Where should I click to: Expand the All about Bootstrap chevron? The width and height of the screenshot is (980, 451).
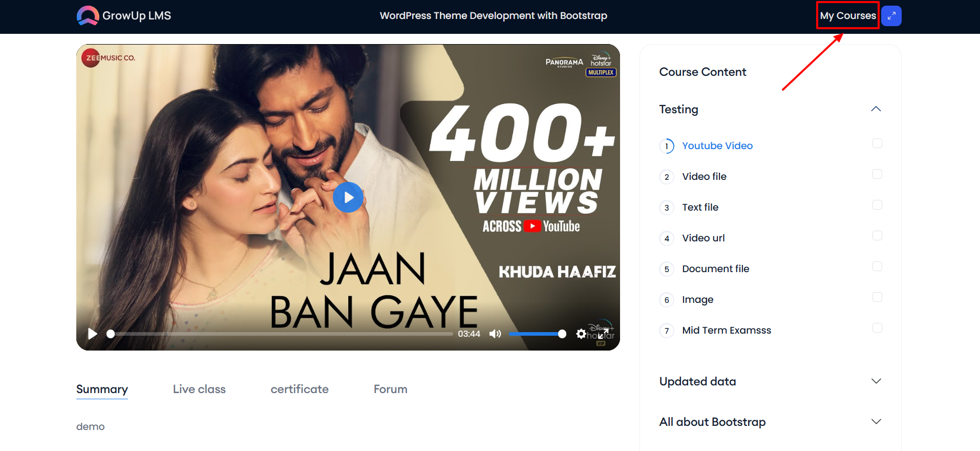pos(876,421)
